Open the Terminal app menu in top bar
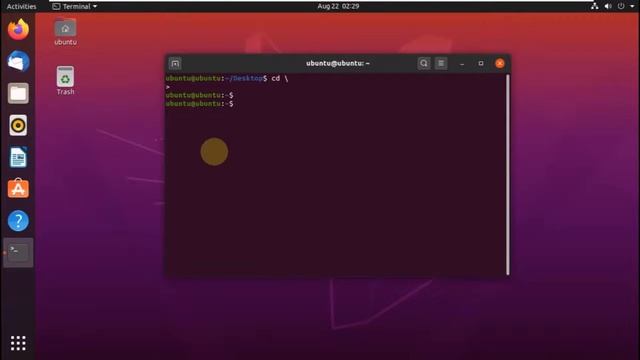Image resolution: width=640 pixels, height=360 pixels. coord(75,6)
